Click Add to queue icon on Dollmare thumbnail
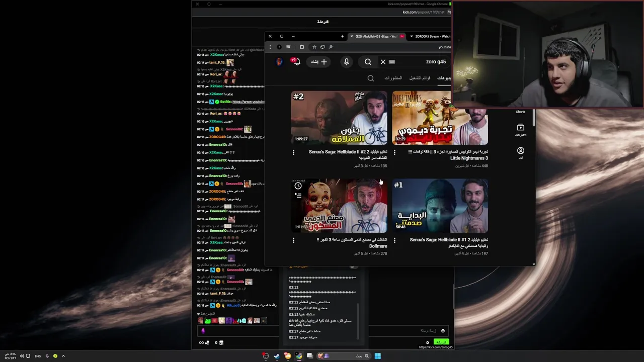This screenshot has height=362, width=644. coord(298,196)
